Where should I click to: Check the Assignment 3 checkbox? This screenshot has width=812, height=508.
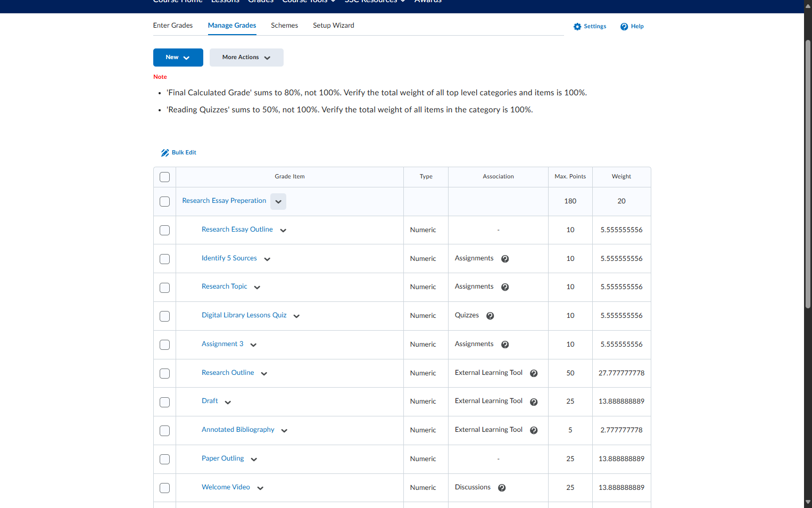(x=165, y=345)
